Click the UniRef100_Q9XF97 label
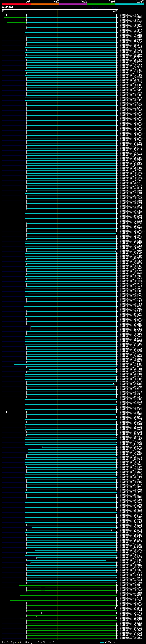 [131, 40]
